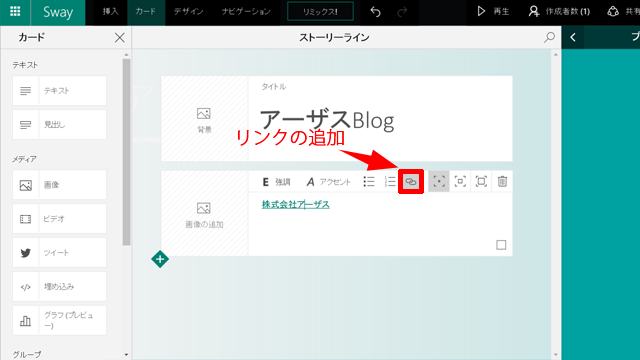Open 作成者数 (1) authors menu
The image size is (640, 360).
pos(559,11)
